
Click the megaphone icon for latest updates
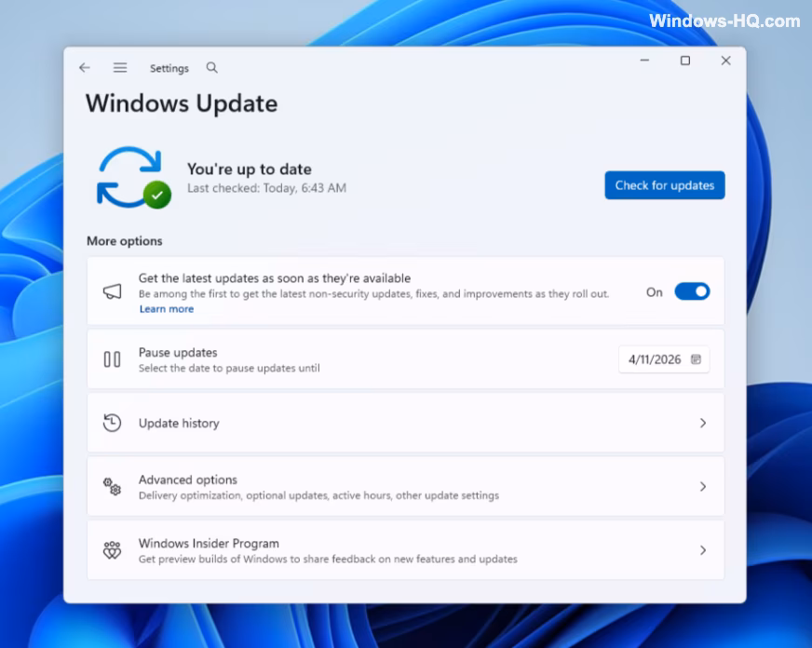[x=113, y=292]
